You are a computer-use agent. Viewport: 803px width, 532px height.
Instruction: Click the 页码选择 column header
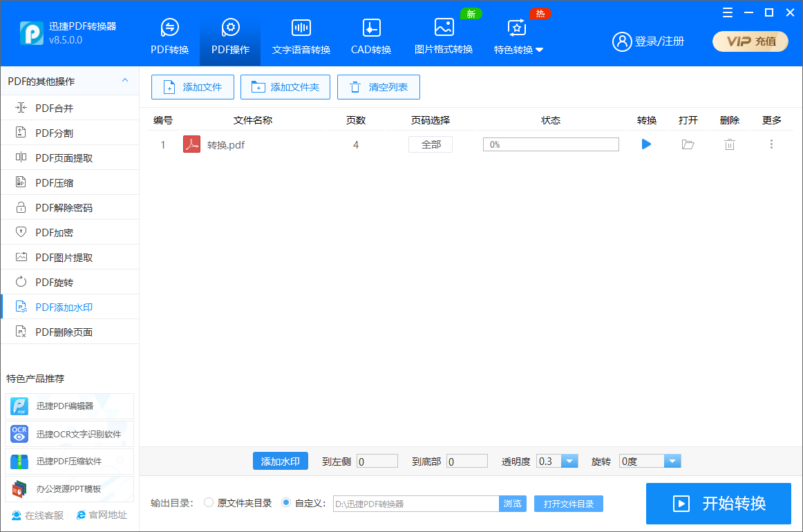click(x=430, y=120)
